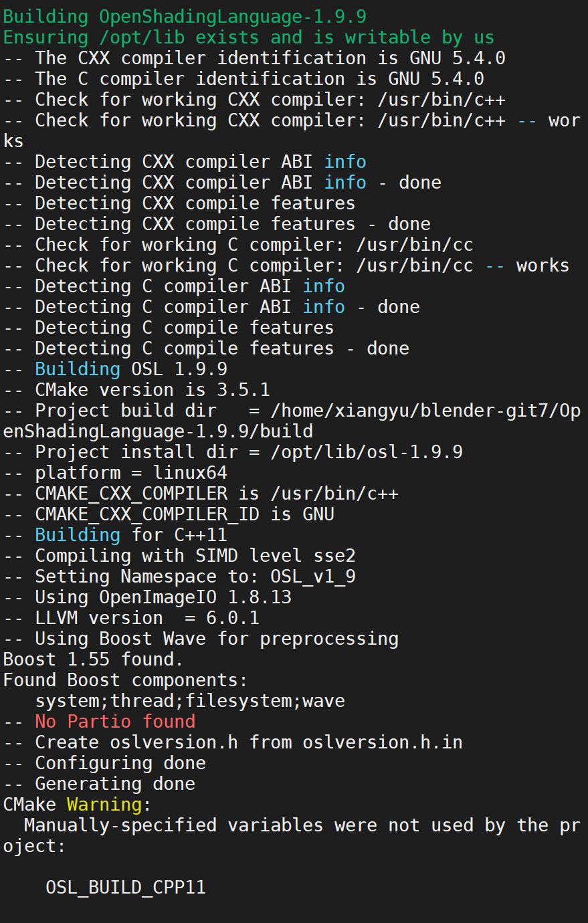Screen dimensions: 588x923
Task: Click 'Create oslversion.h from oslversion.h.in' line
Action: pyautogui.click(x=233, y=742)
